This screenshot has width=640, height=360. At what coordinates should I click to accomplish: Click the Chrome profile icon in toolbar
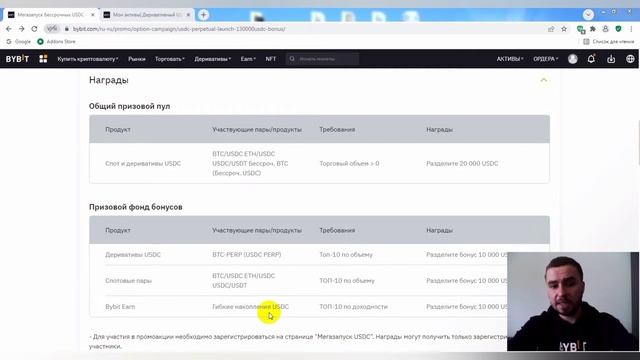[x=605, y=29]
